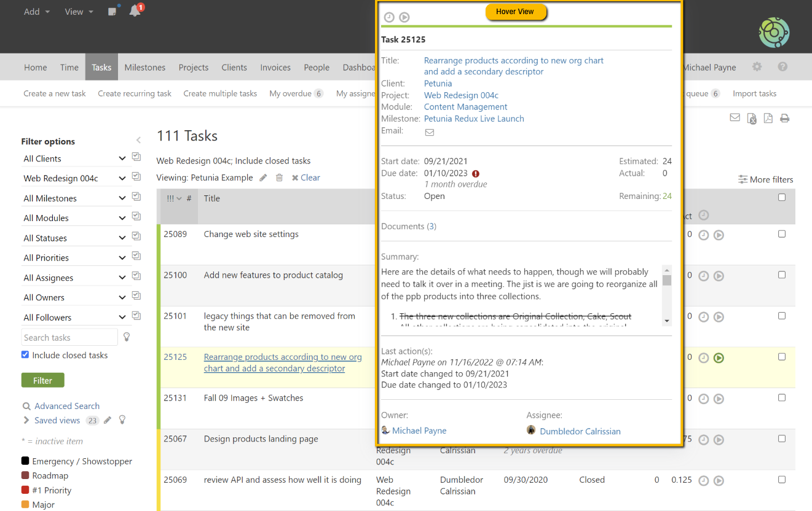This screenshot has width=812, height=511.
Task: Click the notifications bell icon
Action: pyautogui.click(x=135, y=12)
